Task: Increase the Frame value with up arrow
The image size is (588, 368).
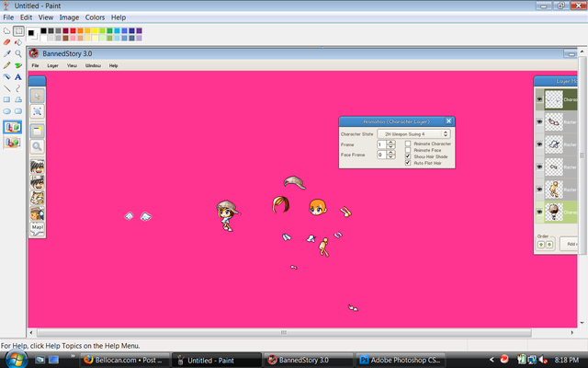Action: pyautogui.click(x=390, y=143)
